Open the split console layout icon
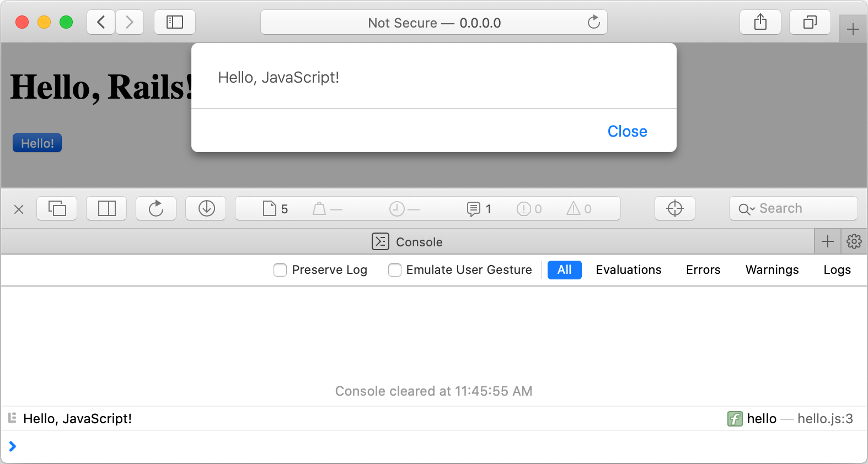 (x=106, y=208)
